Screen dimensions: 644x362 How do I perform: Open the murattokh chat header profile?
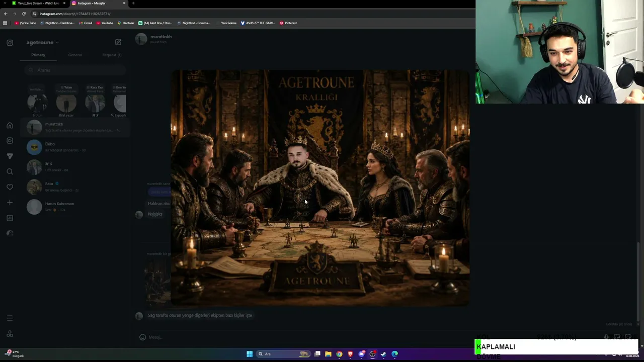point(154,39)
